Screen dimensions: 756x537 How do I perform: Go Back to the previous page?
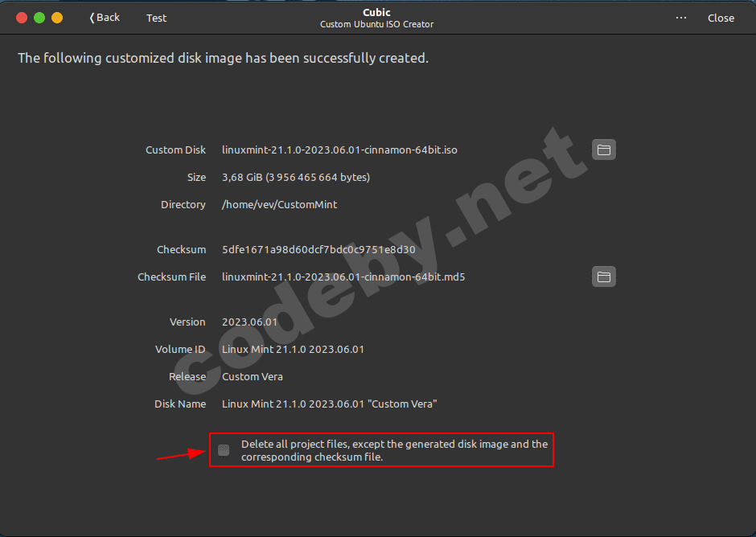pos(105,18)
